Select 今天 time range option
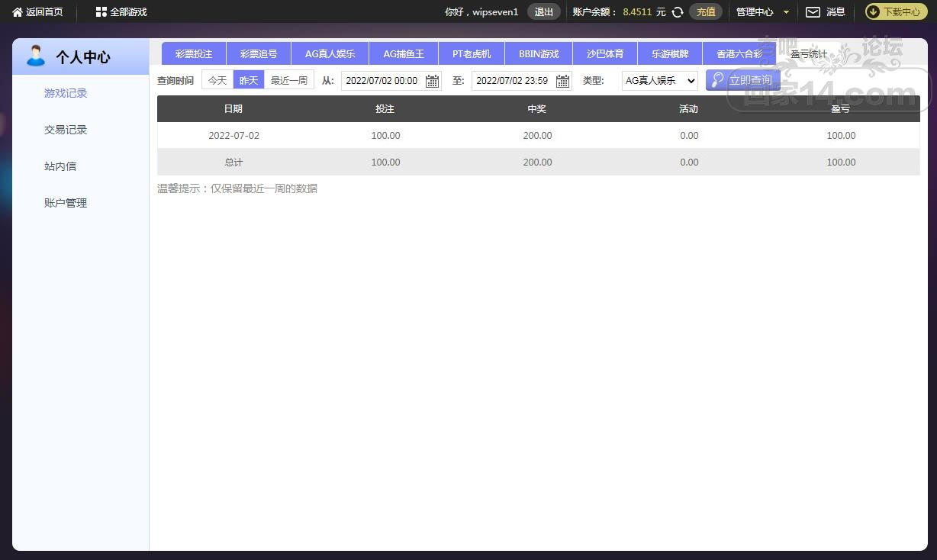Screen dimensions: 937x560 pyautogui.click(x=217, y=80)
